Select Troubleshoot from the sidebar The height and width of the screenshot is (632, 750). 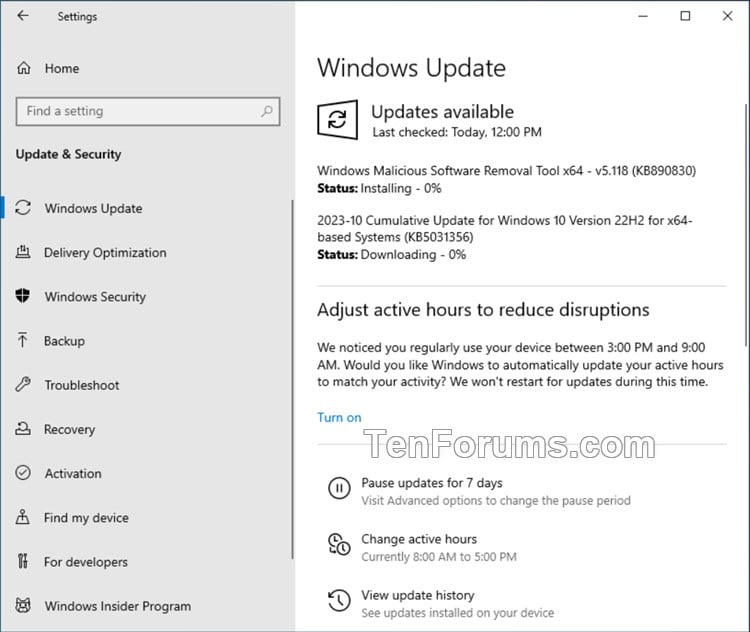146,385
